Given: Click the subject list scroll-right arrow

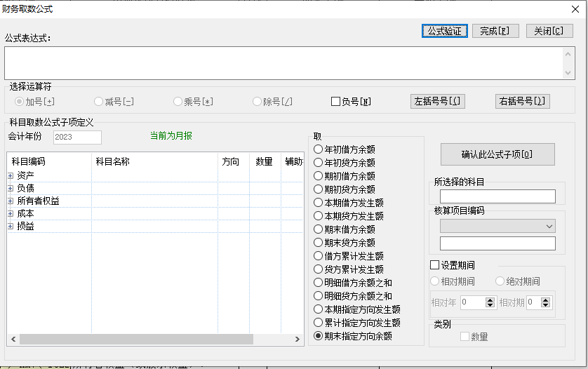Looking at the screenshot, I should click(297, 340).
